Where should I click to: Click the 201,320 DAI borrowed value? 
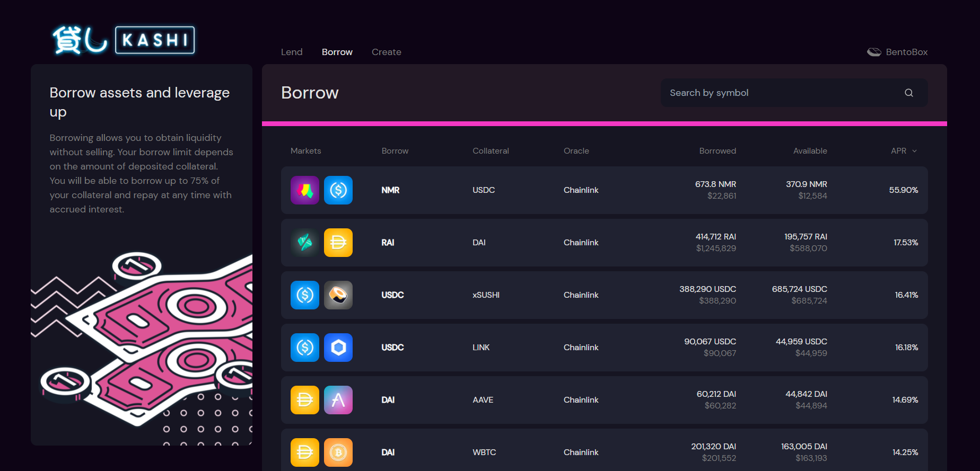coord(714,447)
